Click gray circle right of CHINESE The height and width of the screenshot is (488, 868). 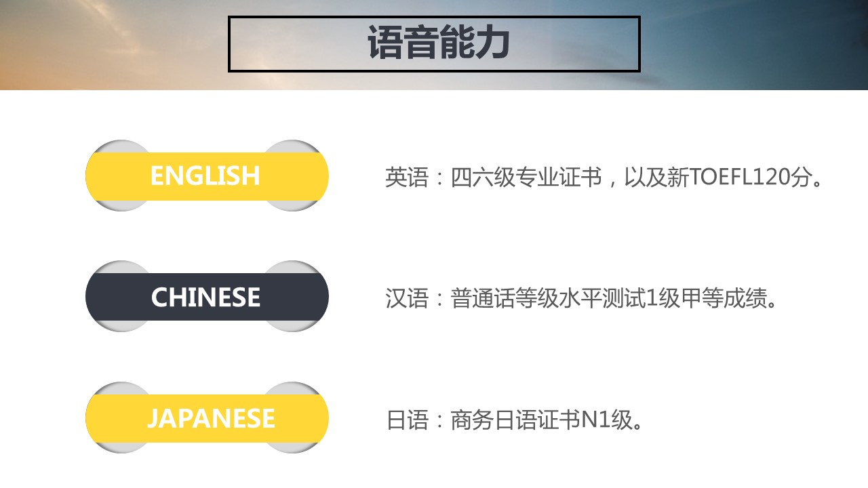tap(293, 267)
